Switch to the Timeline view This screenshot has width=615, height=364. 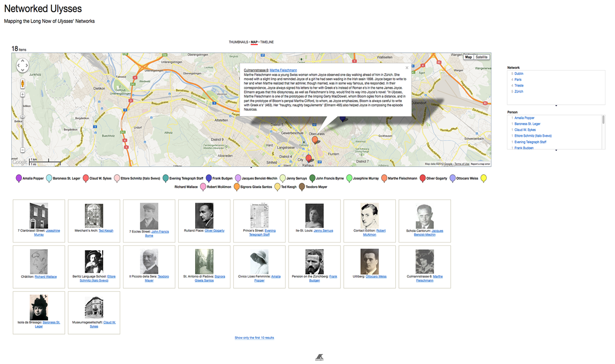coord(267,42)
